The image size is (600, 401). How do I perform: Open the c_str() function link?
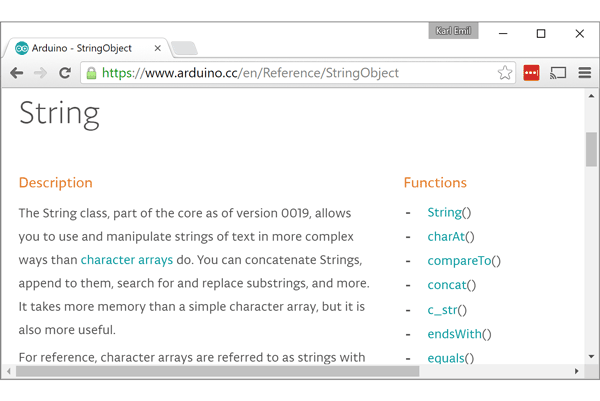(444, 310)
